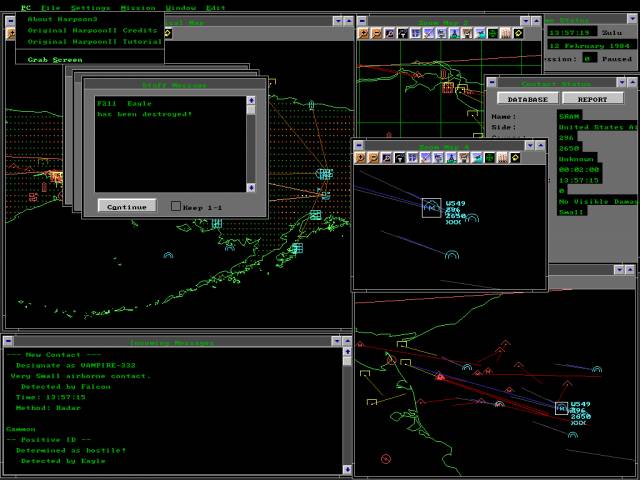Click pink bars icon in Zoom Map 2
640x480 pixels.
tap(506, 33)
